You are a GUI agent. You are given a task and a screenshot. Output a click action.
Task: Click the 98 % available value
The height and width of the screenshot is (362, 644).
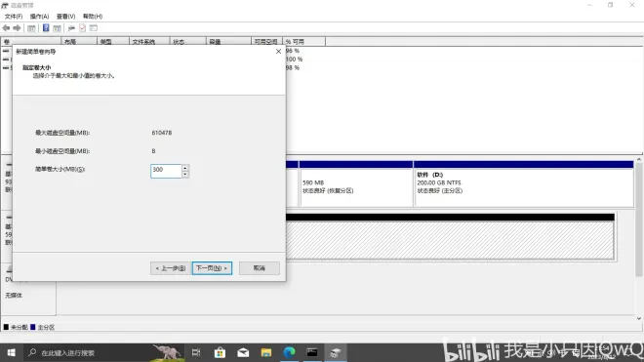click(293, 67)
